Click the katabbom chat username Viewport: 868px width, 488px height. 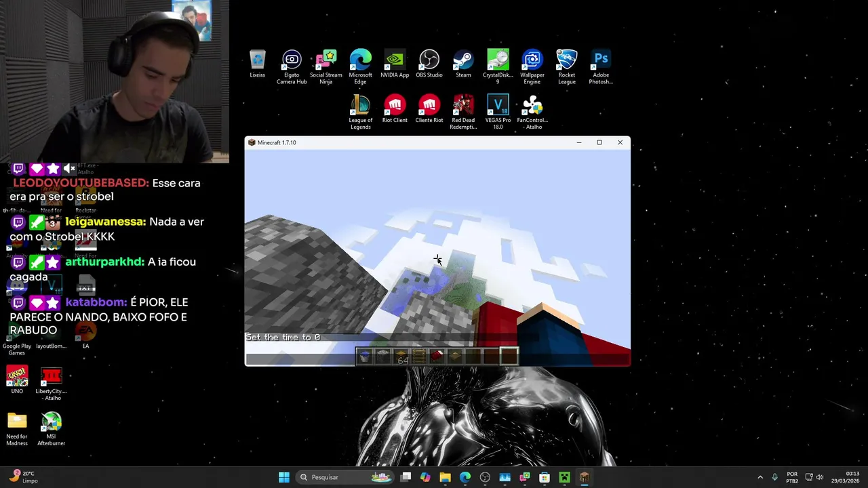96,302
